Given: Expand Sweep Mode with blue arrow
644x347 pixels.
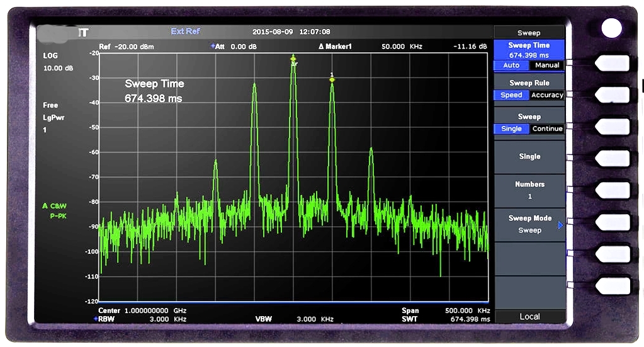Looking at the screenshot, I should [x=560, y=225].
